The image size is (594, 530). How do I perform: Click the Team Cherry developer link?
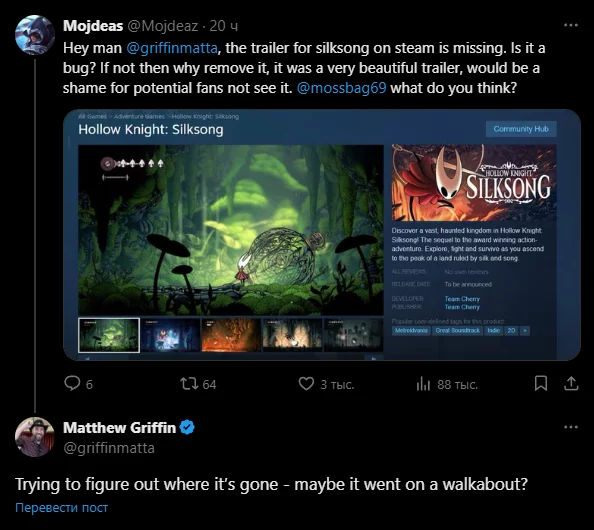click(462, 299)
